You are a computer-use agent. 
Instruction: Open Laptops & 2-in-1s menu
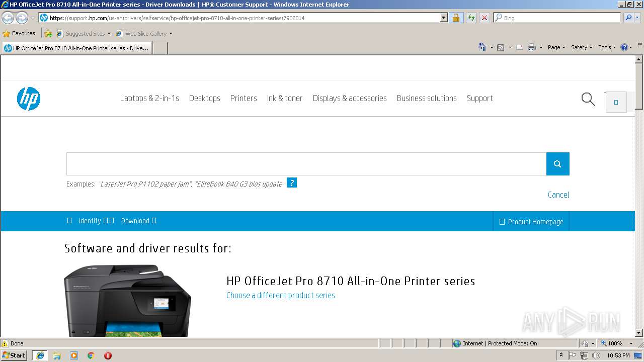(149, 98)
